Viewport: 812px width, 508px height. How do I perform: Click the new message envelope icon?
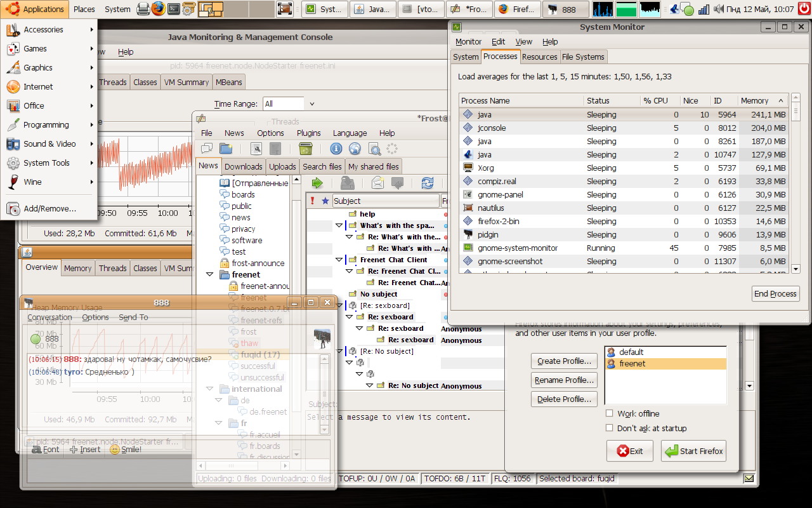[x=378, y=183]
